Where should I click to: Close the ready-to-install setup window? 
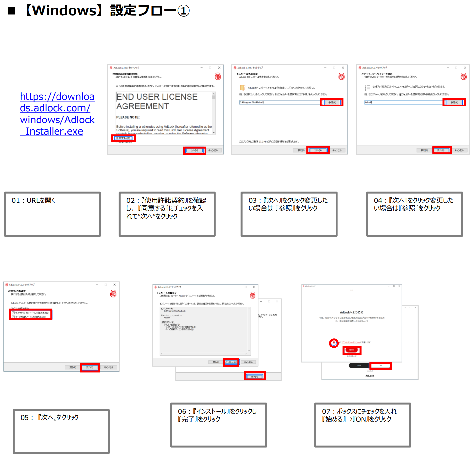(x=254, y=287)
